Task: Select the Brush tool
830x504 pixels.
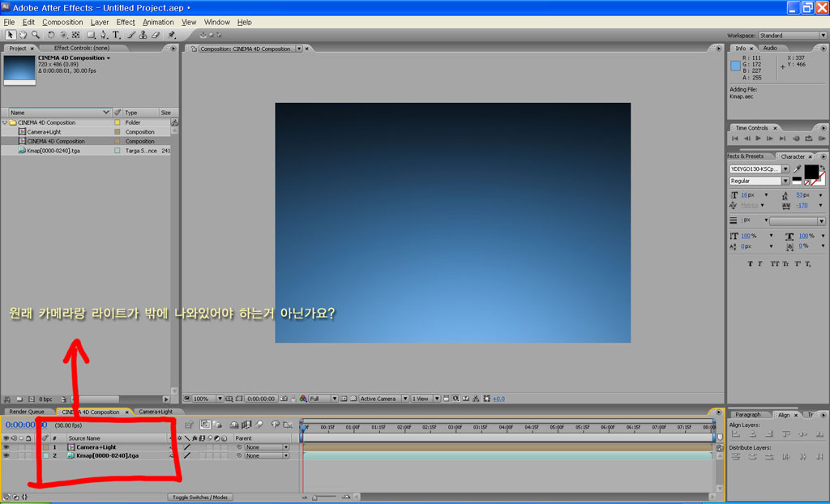Action: (x=131, y=35)
